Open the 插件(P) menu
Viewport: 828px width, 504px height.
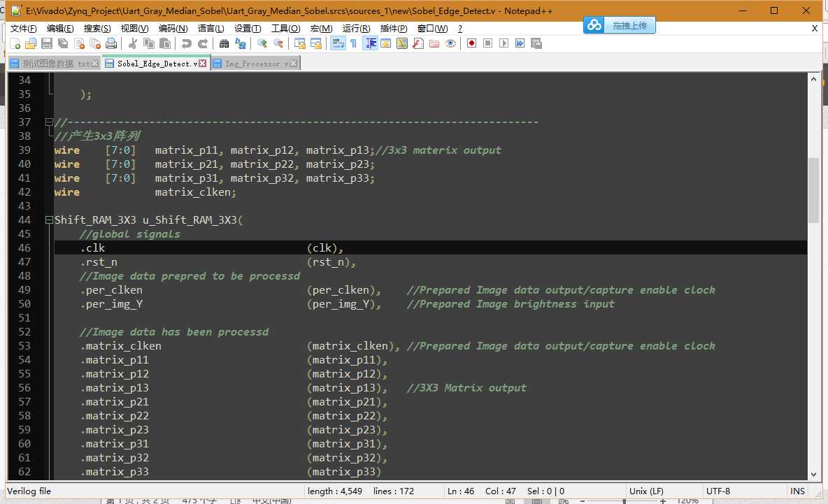394,29
